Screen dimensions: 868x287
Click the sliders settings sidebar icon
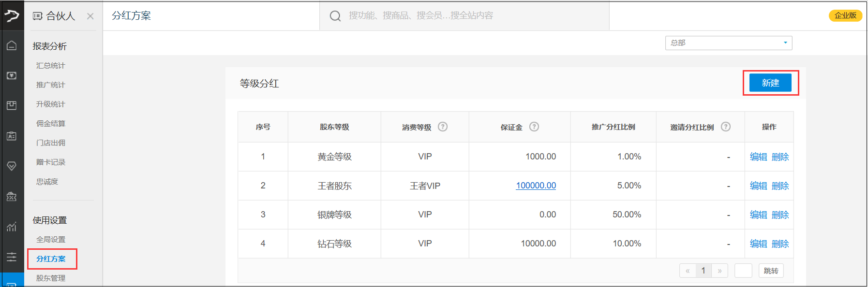(x=12, y=257)
